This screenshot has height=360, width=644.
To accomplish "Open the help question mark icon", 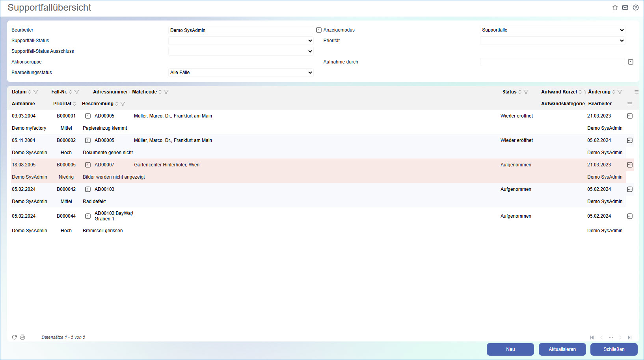I will (x=636, y=7).
